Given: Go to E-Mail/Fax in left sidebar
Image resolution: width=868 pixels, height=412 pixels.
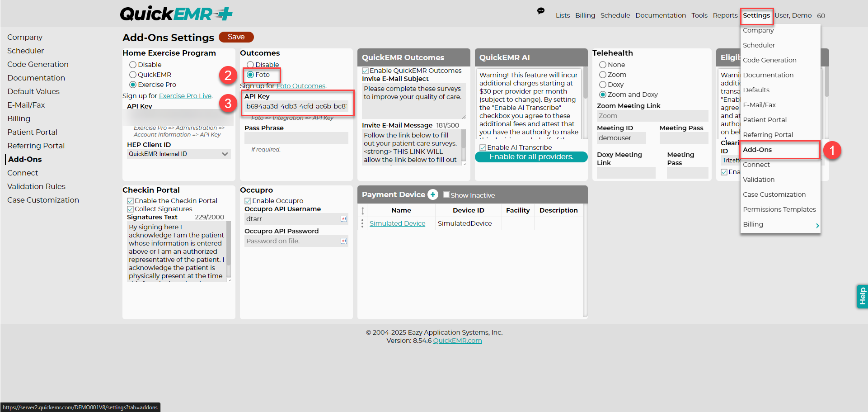Looking at the screenshot, I should pyautogui.click(x=26, y=105).
